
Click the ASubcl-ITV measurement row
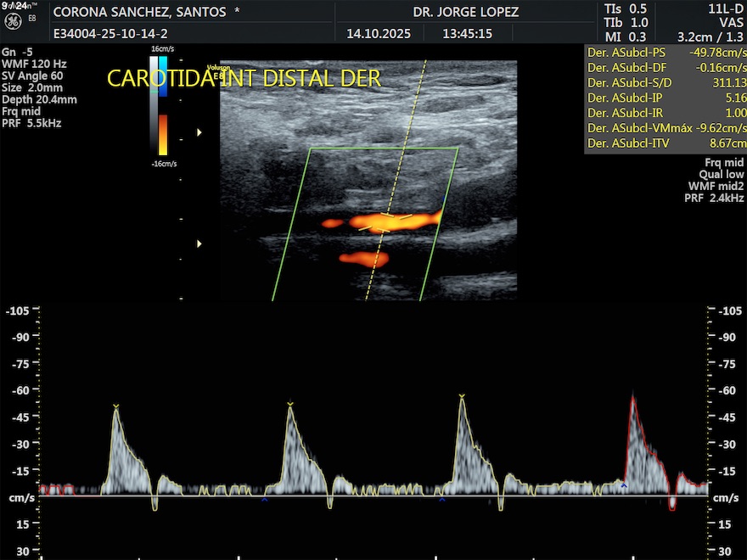665,144
